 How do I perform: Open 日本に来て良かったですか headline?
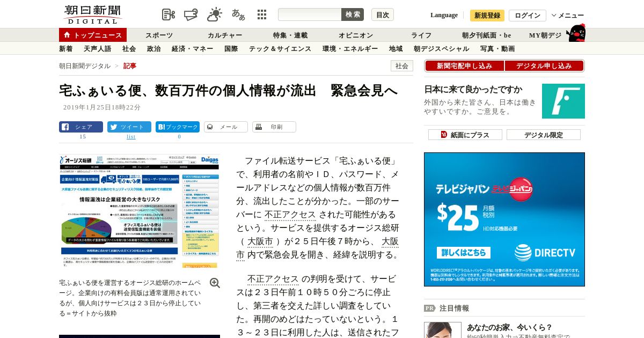click(x=473, y=90)
